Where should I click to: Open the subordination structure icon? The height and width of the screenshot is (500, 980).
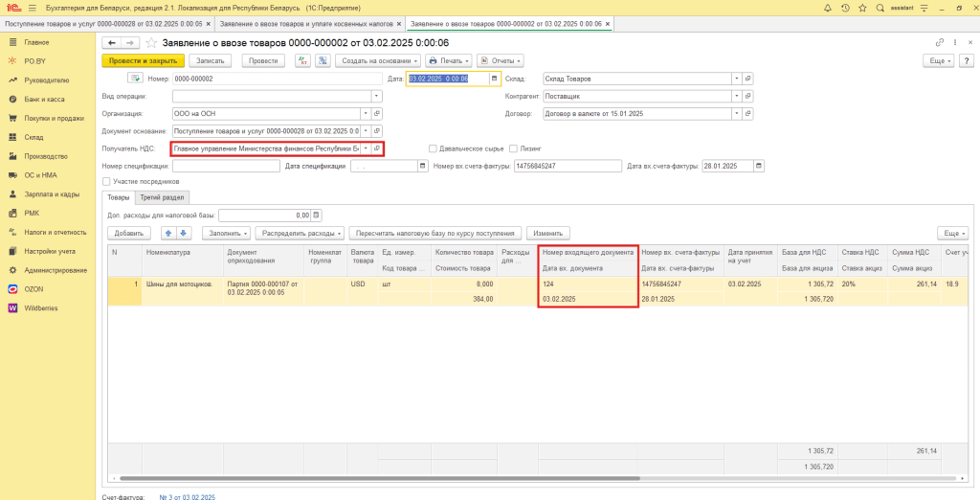[x=323, y=60]
